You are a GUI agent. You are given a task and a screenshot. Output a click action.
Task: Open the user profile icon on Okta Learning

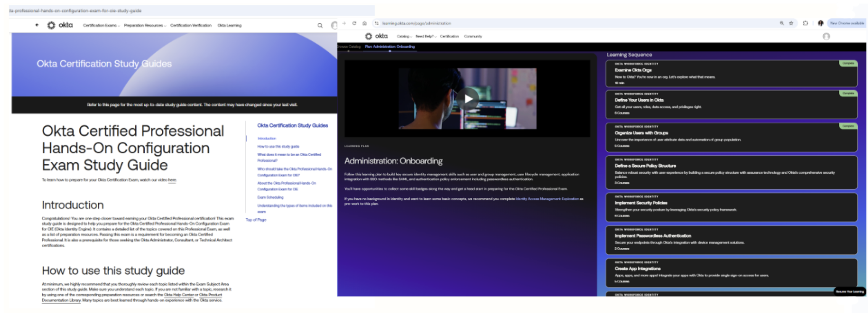click(826, 36)
